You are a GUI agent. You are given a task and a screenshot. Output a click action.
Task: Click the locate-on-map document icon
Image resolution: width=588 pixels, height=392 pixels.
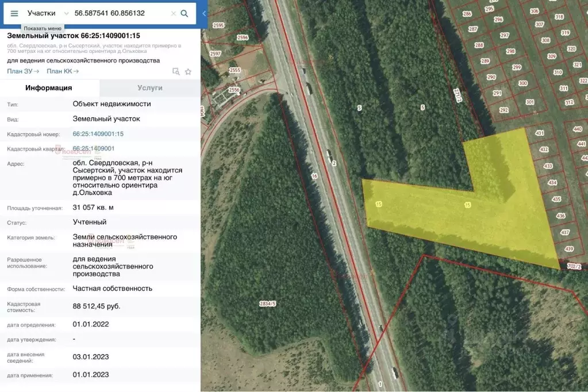tap(176, 72)
